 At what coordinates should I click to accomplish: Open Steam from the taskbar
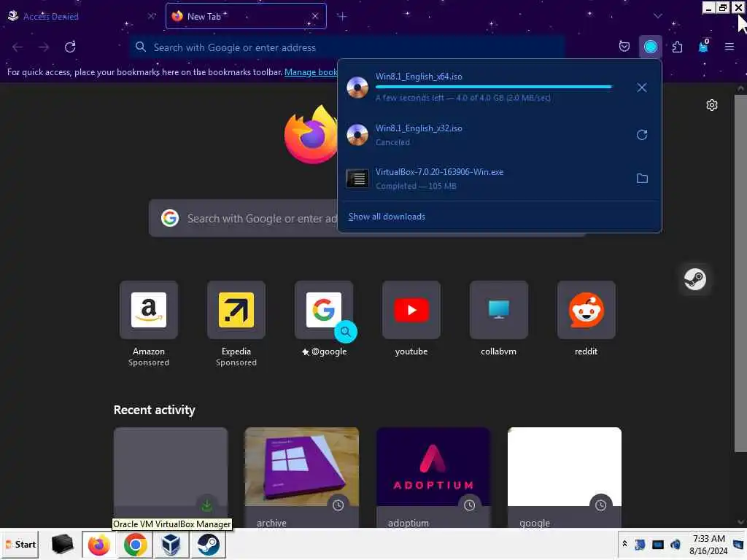pos(208,545)
